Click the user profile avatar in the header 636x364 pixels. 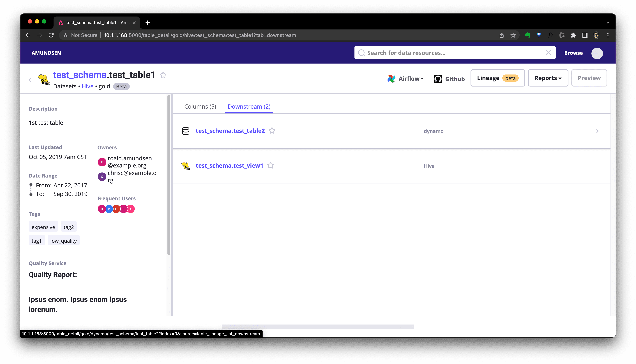click(597, 53)
